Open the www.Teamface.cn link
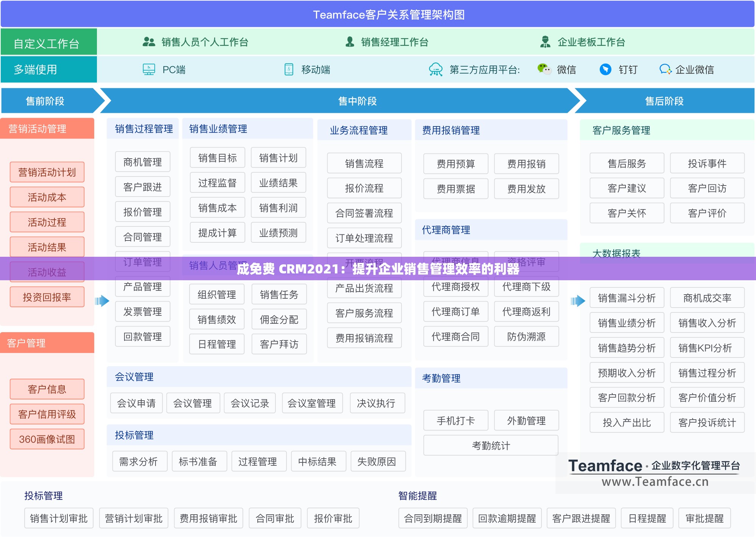This screenshot has width=756, height=537. (x=655, y=481)
